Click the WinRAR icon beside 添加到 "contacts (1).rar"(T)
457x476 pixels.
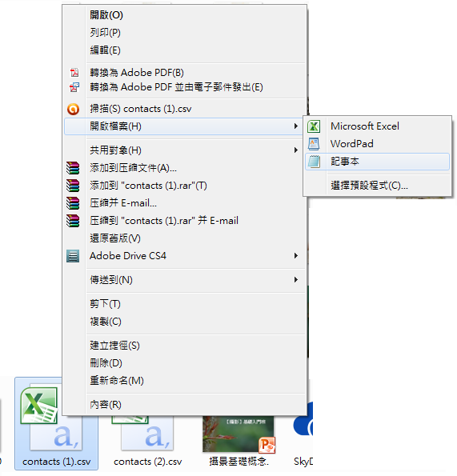[x=73, y=186]
